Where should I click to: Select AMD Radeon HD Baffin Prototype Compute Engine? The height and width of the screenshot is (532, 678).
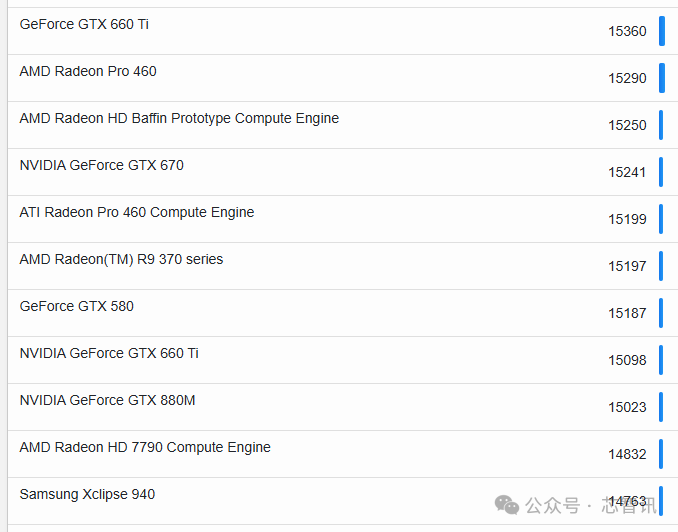[179, 118]
